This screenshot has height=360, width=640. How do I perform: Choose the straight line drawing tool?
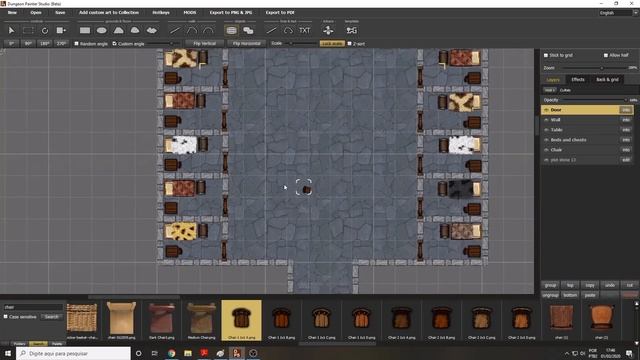tap(271, 31)
